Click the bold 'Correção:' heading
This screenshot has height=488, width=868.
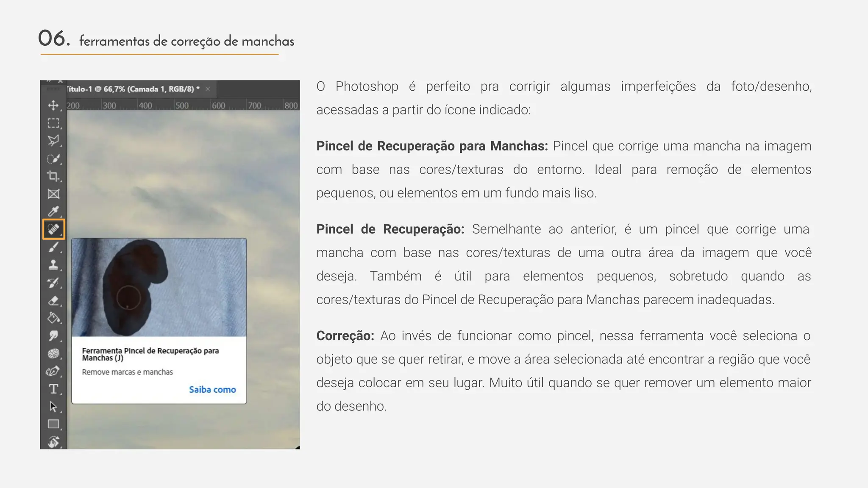point(345,335)
